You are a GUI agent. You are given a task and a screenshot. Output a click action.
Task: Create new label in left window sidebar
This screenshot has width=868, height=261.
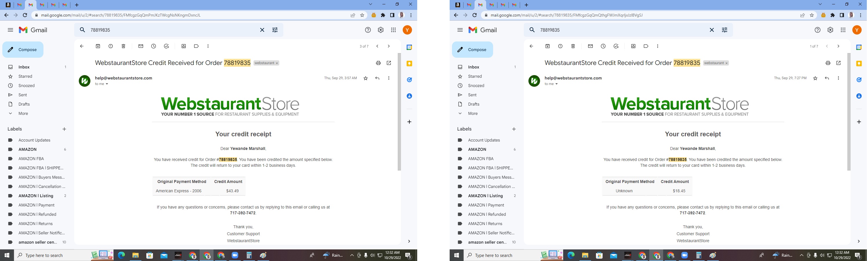click(x=64, y=129)
